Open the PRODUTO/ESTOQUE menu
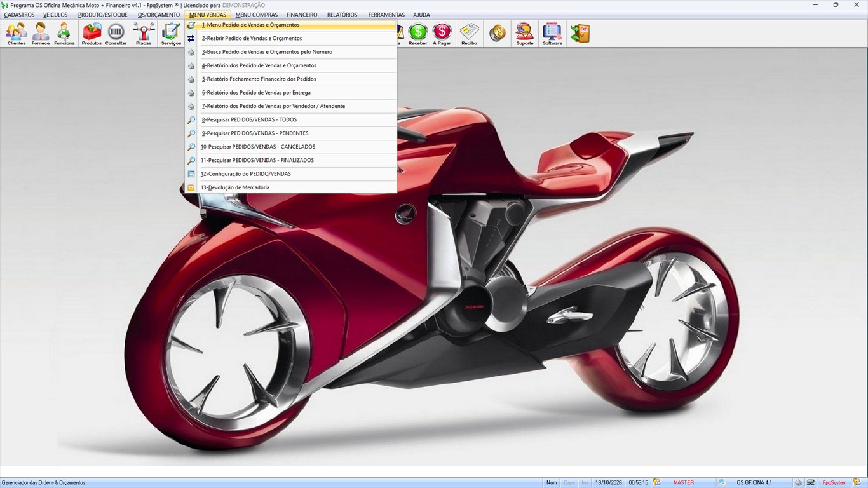 [102, 15]
